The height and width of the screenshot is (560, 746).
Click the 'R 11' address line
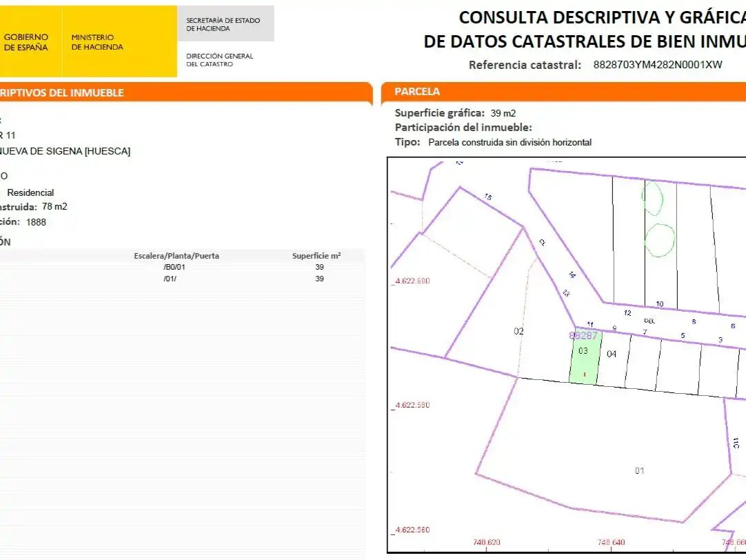pos(8,136)
